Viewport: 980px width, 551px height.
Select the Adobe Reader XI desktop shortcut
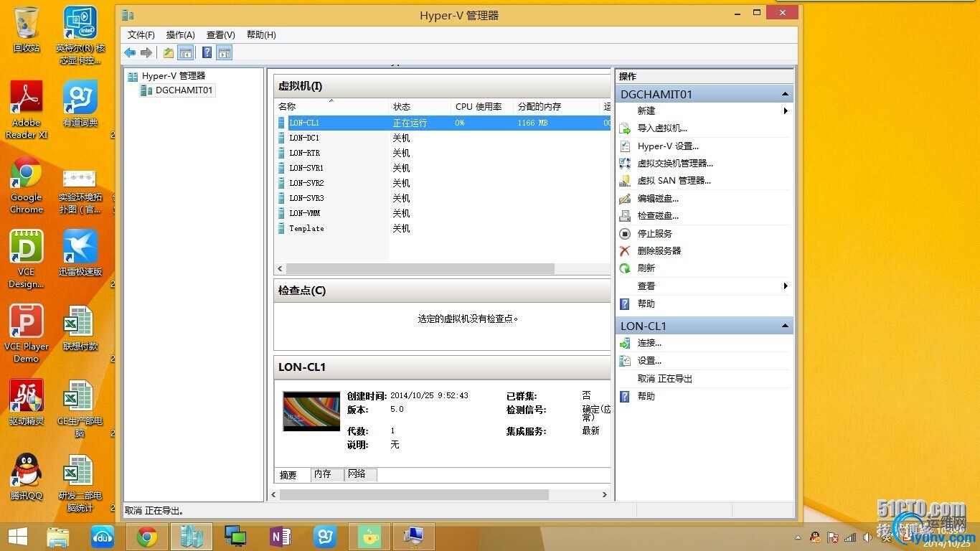(x=27, y=109)
